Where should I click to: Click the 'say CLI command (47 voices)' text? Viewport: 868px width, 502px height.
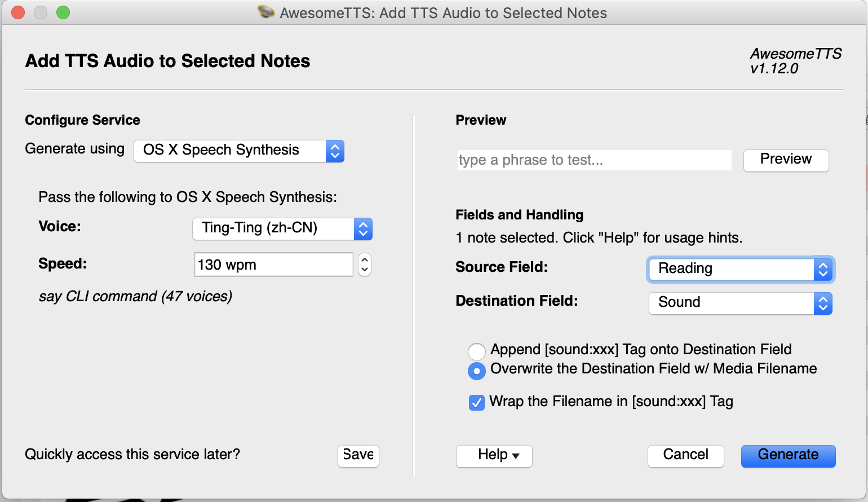(x=135, y=297)
